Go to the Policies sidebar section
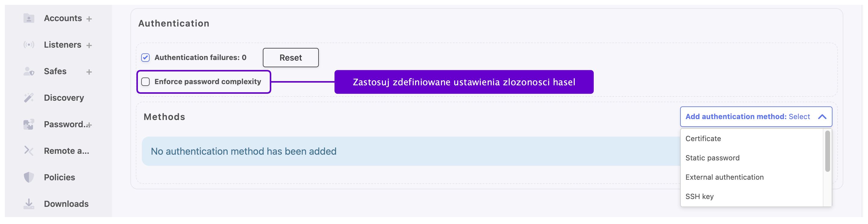The height and width of the screenshot is (224, 868). click(x=59, y=178)
